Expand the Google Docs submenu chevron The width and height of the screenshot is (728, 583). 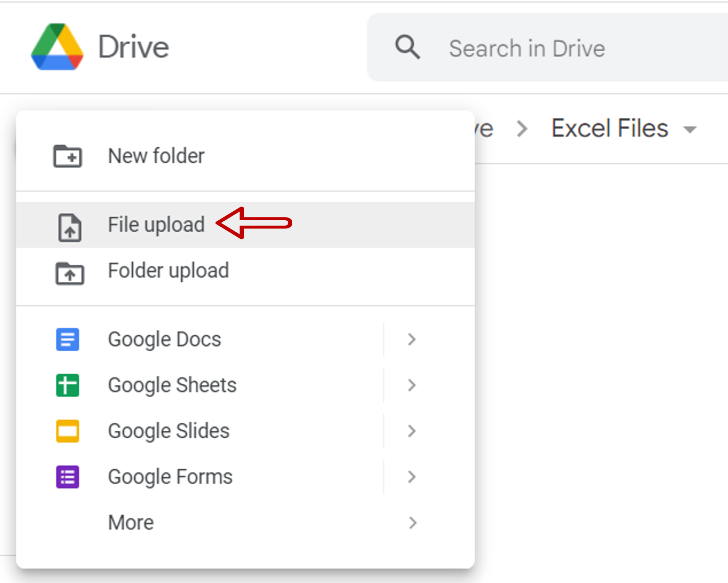click(412, 339)
